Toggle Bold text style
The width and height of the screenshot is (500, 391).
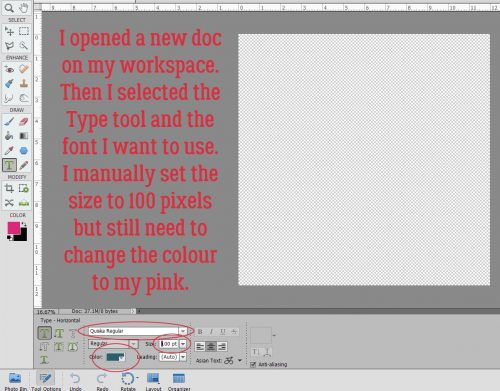point(200,332)
